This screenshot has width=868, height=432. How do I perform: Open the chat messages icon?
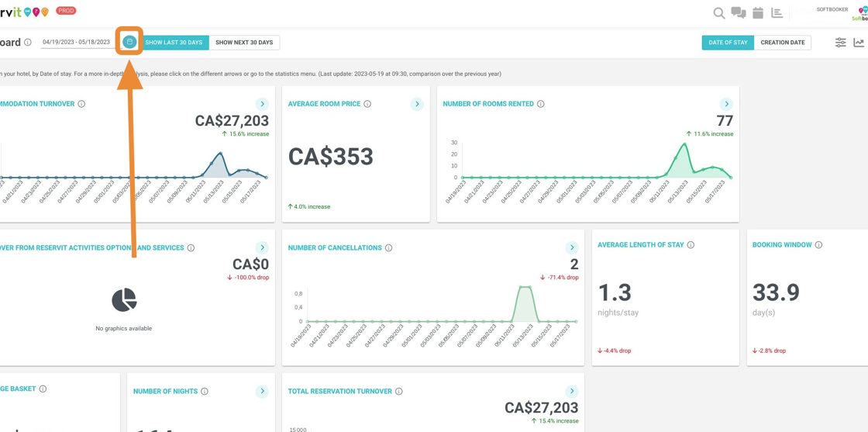(738, 13)
